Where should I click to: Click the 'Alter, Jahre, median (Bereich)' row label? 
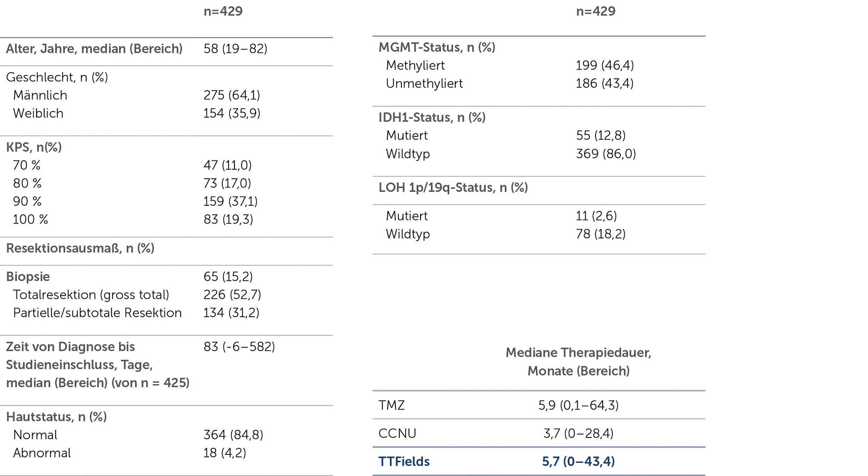coord(94,49)
